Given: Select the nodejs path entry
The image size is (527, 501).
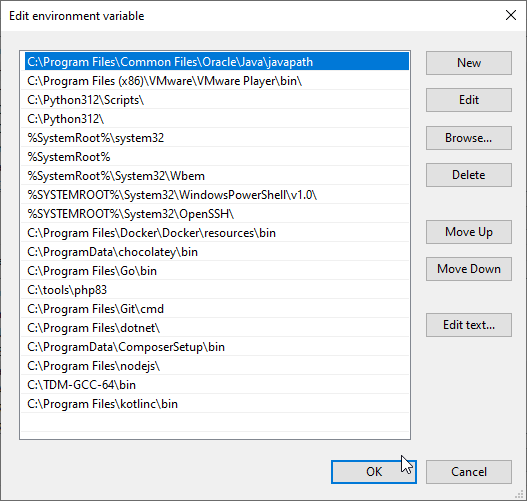Looking at the screenshot, I should [215, 366].
